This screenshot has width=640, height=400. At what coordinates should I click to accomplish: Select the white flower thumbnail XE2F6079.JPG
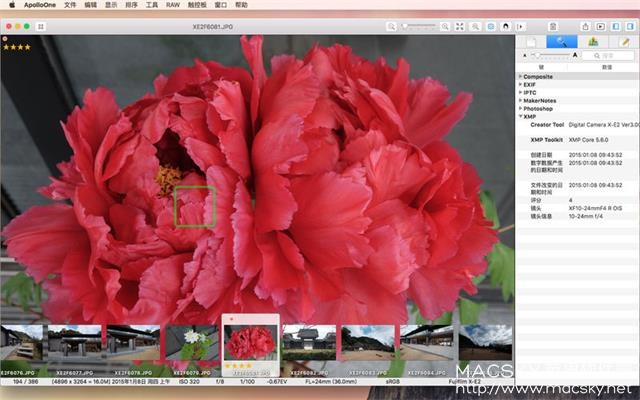pyautogui.click(x=192, y=342)
